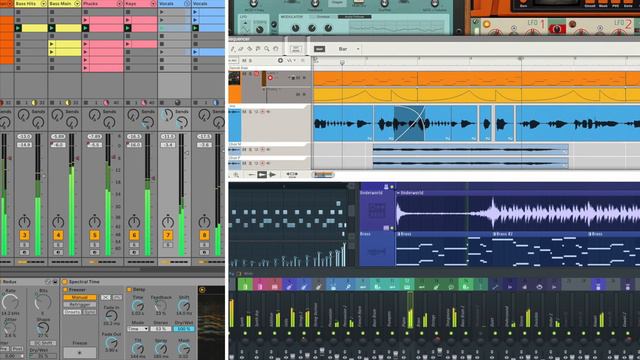Launch the playing Bass Hits yellow clip
Viewport: 640px width, 360px height.
18,28
